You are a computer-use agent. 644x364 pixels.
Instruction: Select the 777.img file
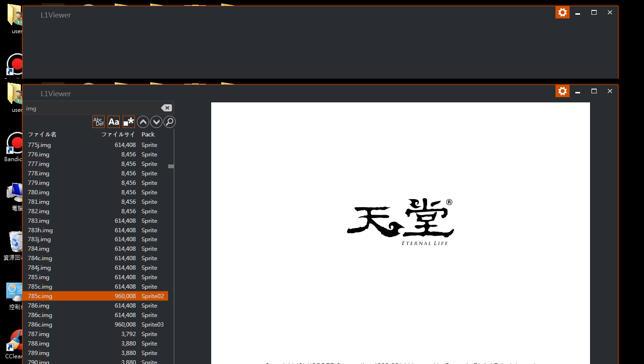pyautogui.click(x=95, y=164)
